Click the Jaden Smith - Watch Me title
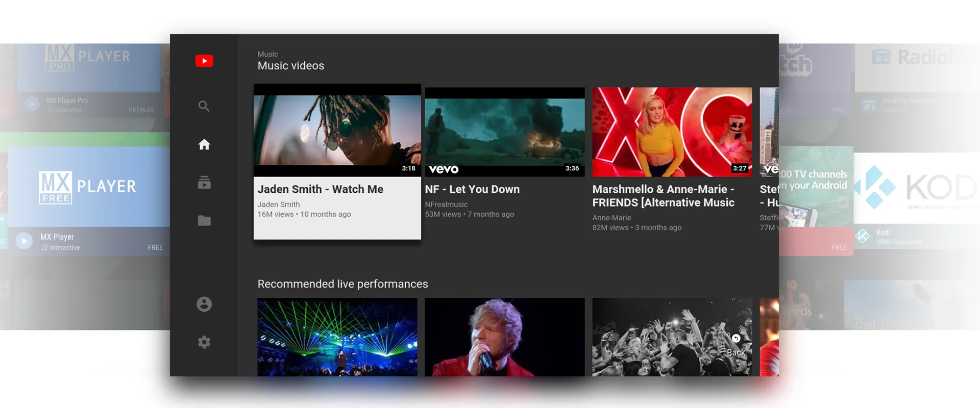The height and width of the screenshot is (408, 980). click(x=320, y=189)
